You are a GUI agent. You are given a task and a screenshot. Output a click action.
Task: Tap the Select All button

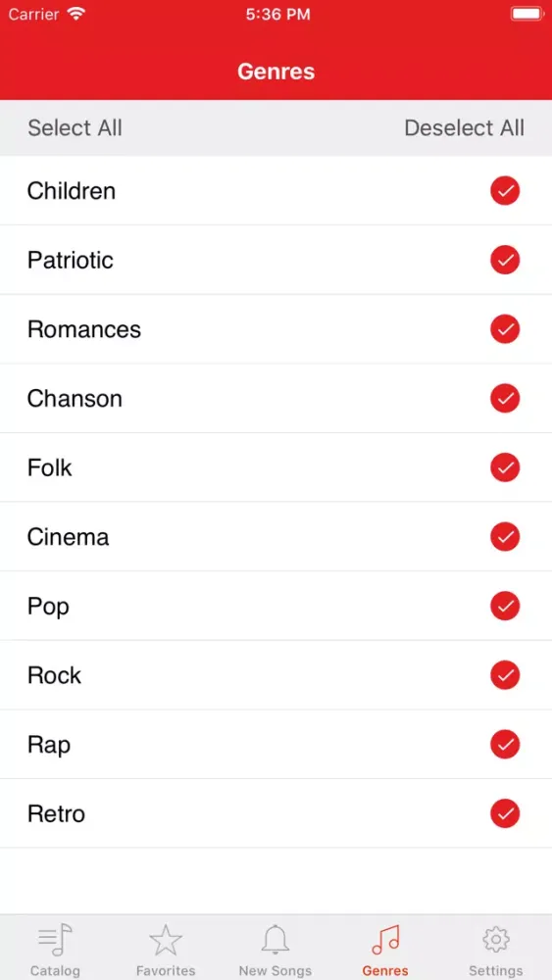(75, 127)
